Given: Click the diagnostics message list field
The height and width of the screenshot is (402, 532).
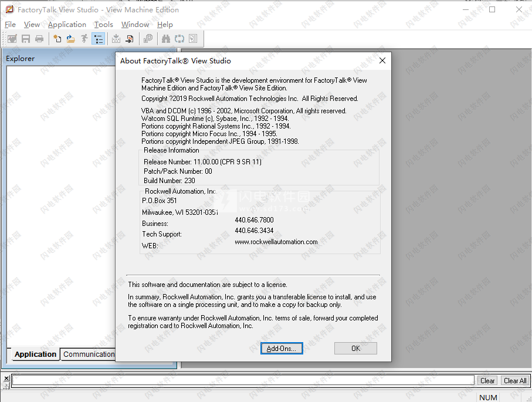Looking at the screenshot, I should [243, 380].
